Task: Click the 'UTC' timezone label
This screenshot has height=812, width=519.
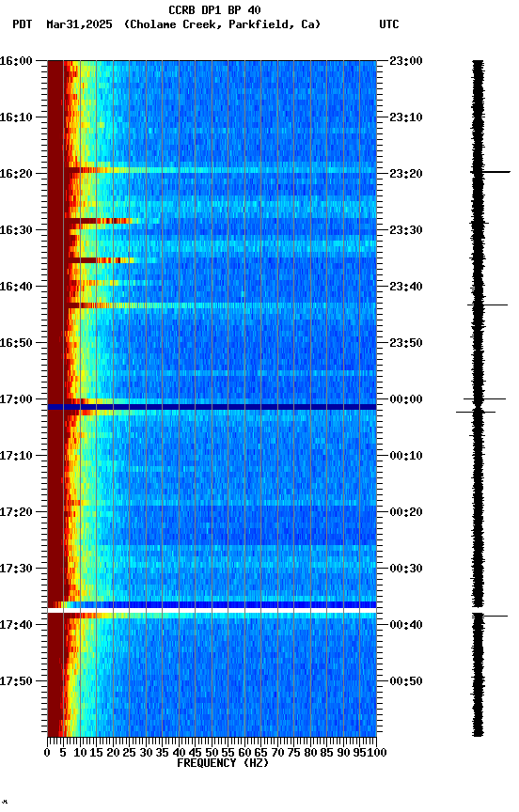Action: click(389, 24)
